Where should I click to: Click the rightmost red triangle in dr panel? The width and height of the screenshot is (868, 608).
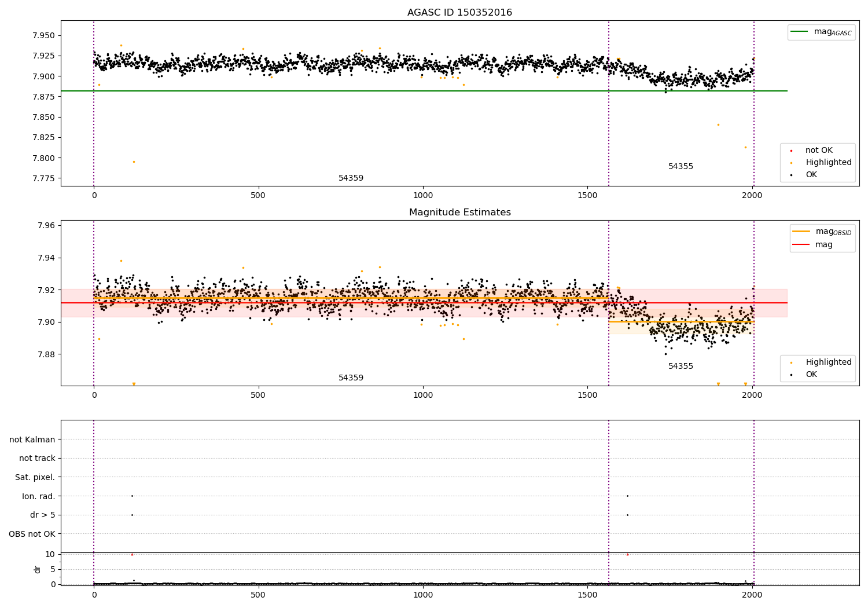627,555
